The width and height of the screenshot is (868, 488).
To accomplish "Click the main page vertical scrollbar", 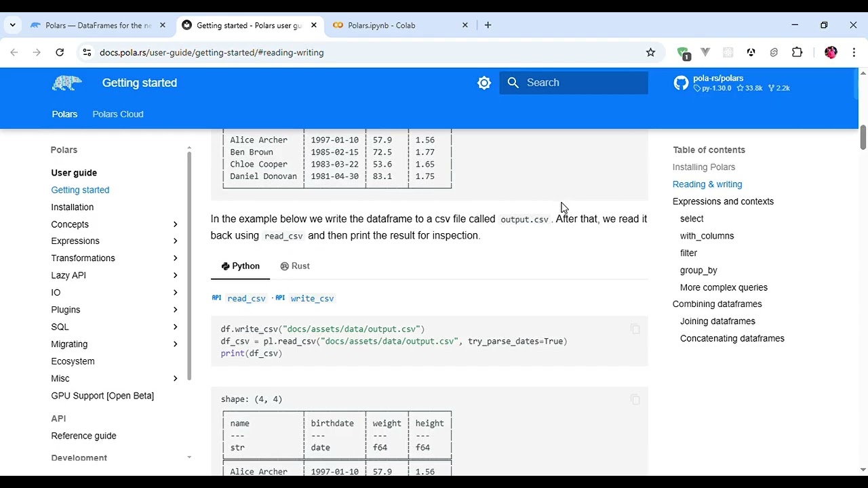I will point(863,138).
